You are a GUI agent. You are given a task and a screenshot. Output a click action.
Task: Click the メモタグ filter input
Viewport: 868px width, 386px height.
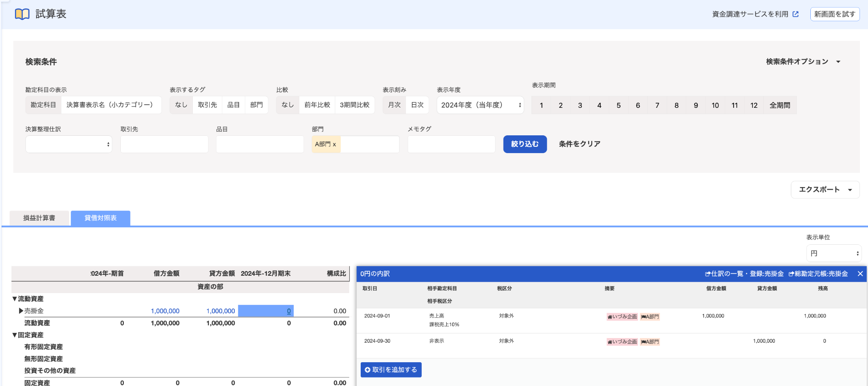pos(451,144)
